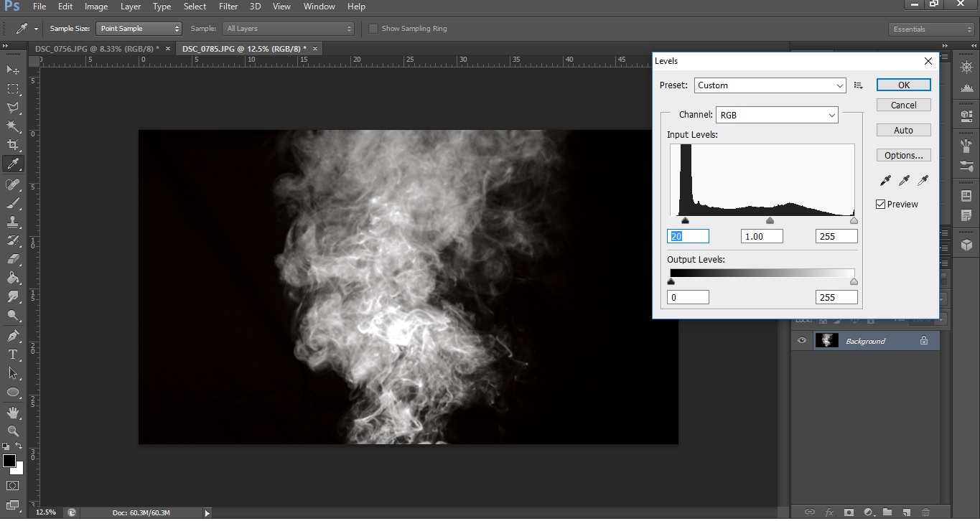
Task: Open the Essentials workspace dropdown
Action: tap(930, 29)
